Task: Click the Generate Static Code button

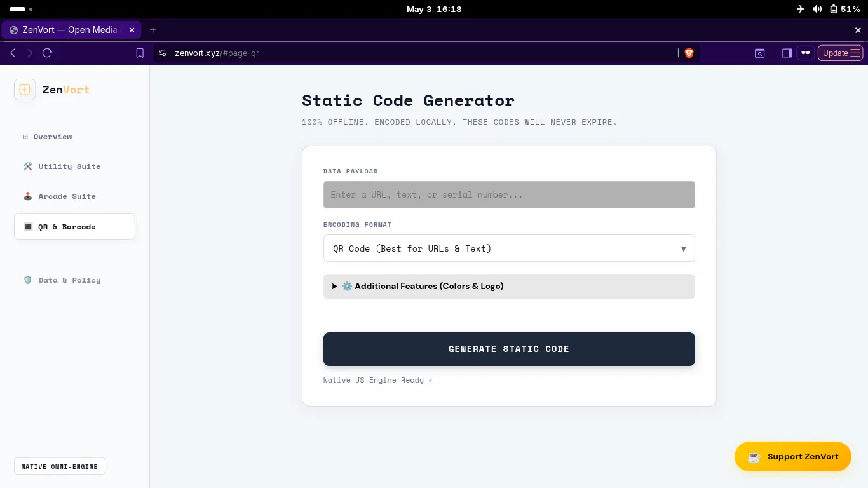Action: point(509,349)
